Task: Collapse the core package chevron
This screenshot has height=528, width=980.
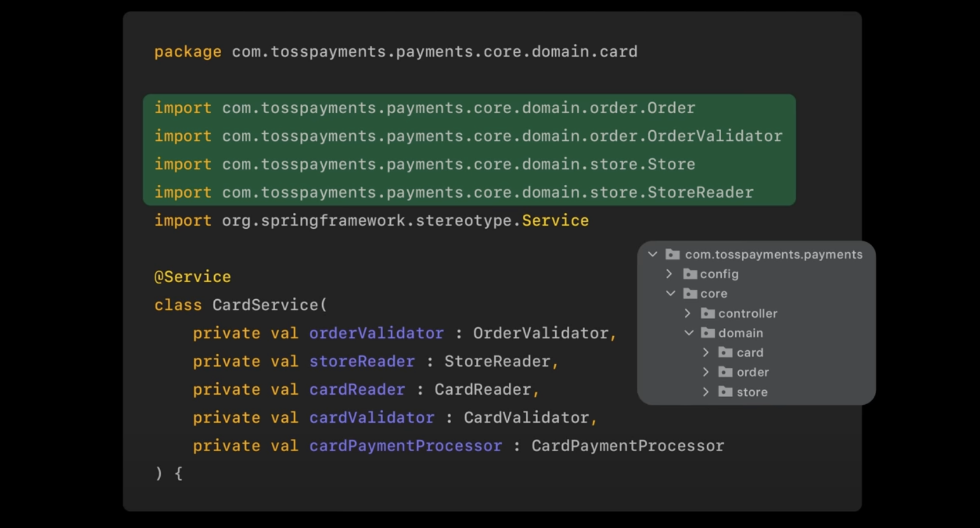Action: tap(671, 293)
